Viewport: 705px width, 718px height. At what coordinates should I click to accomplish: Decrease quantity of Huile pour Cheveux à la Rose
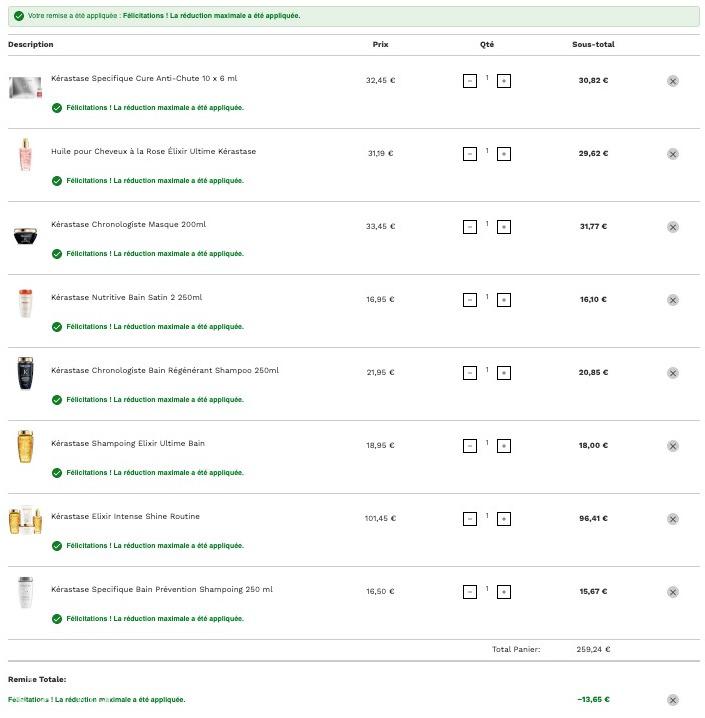470,154
